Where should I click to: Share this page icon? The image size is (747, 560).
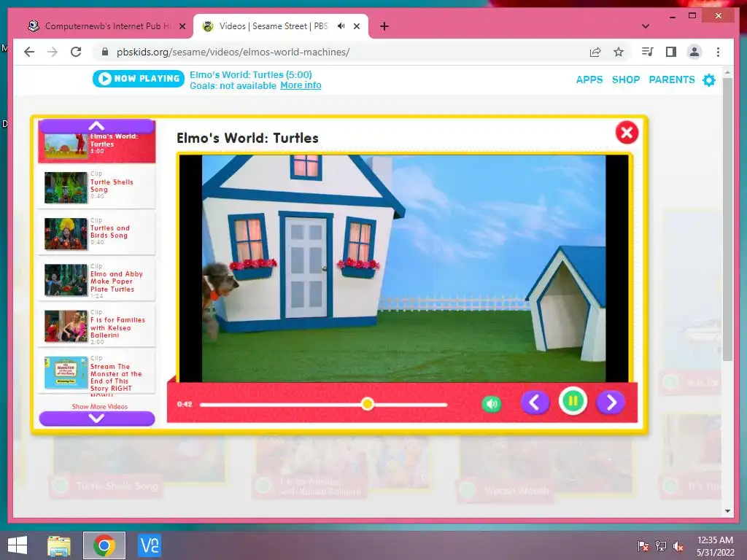tap(595, 52)
